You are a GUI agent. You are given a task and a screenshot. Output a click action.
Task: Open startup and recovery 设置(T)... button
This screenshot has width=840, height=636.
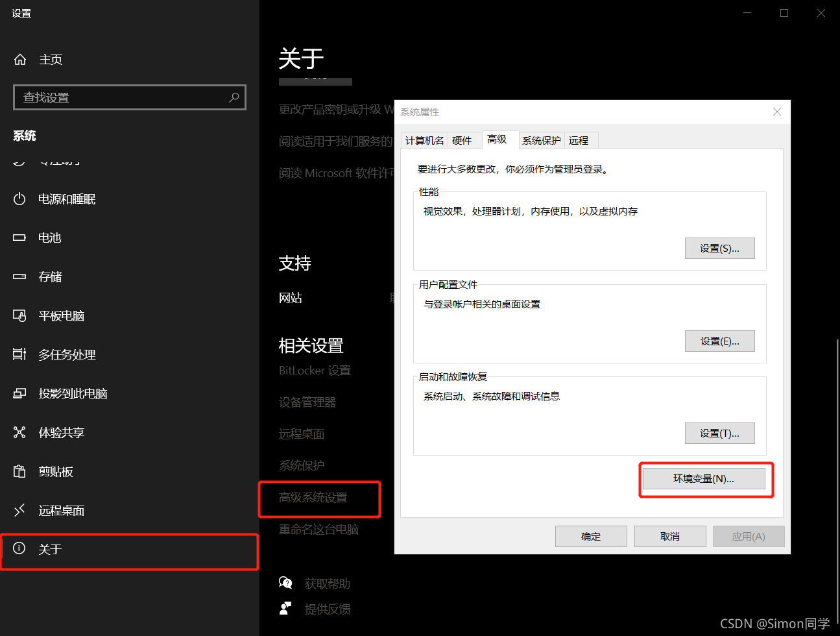tap(720, 434)
